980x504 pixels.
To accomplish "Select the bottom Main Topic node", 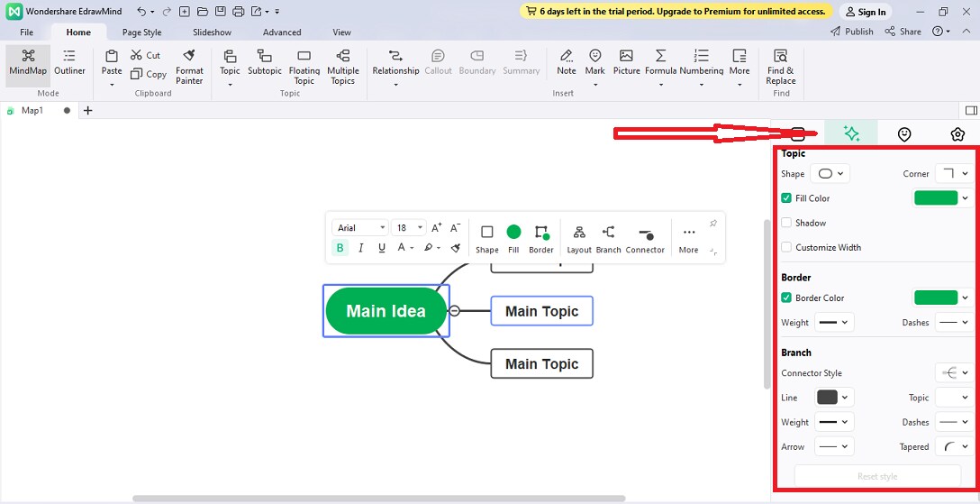I will (542, 364).
